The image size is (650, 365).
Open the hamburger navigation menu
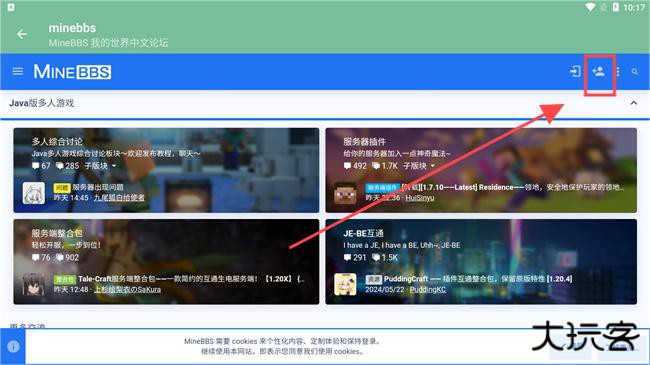17,72
